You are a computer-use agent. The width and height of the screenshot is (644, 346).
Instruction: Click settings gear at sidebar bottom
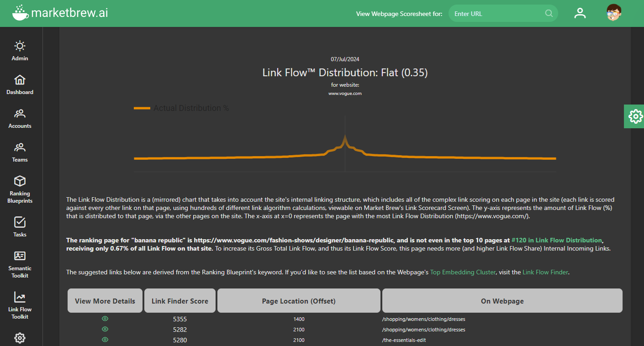[20, 338]
